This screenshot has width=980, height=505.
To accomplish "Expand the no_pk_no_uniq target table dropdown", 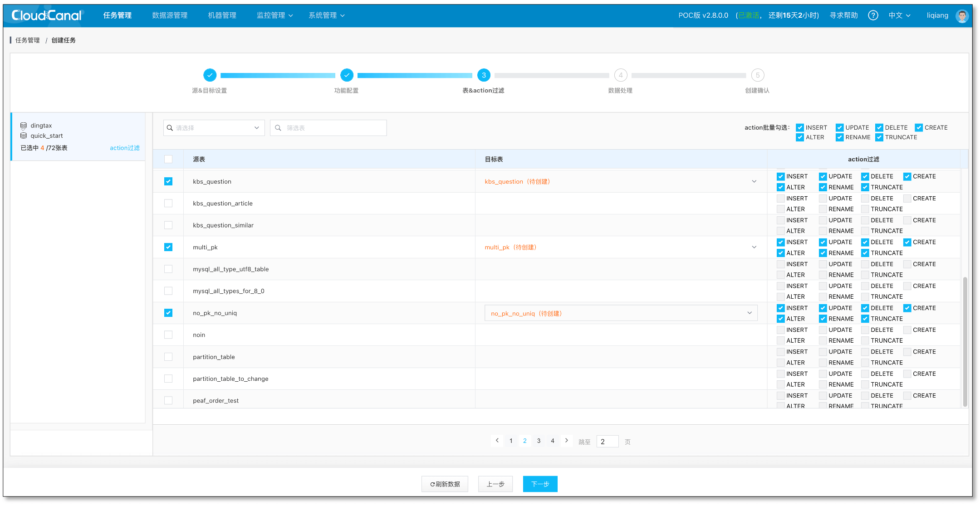I will [x=749, y=313].
